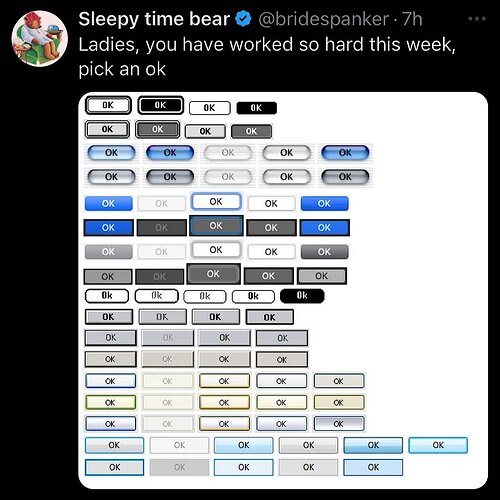Viewport: 500px width, 500px height.
Task: Open the OK buttons image attachment
Action: pyautogui.click(x=283, y=290)
